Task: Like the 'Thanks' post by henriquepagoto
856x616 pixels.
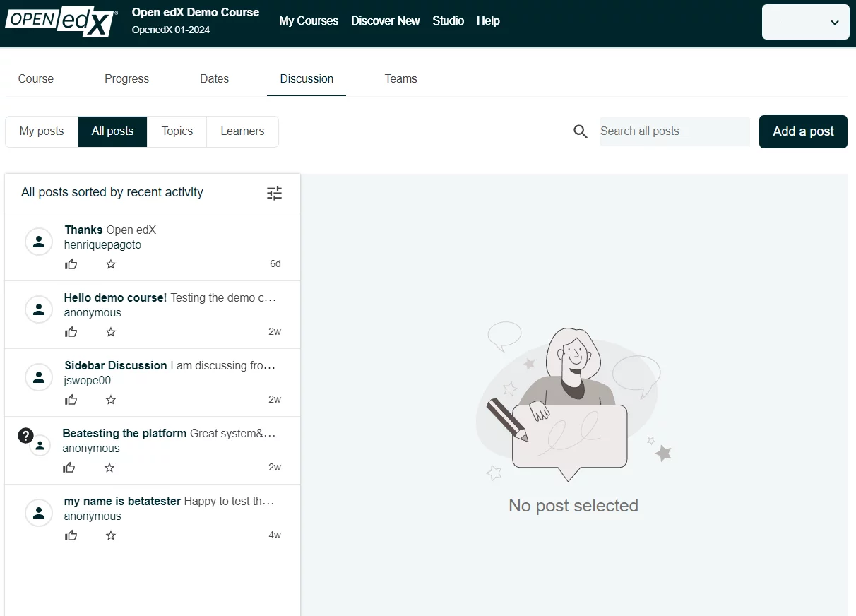Action: (71, 264)
